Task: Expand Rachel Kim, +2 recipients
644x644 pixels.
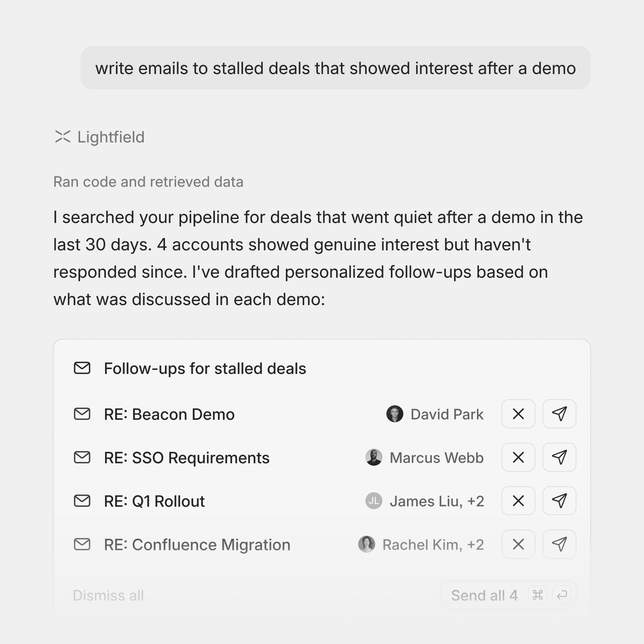Action: 433,545
